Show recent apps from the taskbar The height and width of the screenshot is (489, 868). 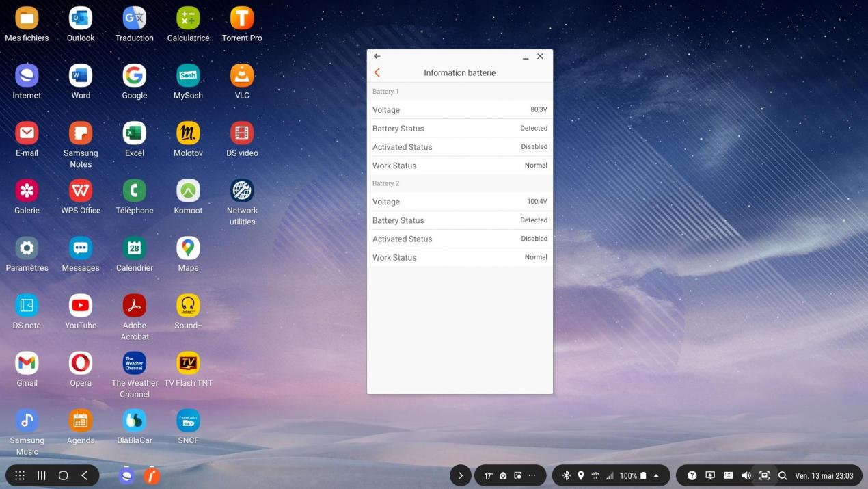pyautogui.click(x=42, y=475)
